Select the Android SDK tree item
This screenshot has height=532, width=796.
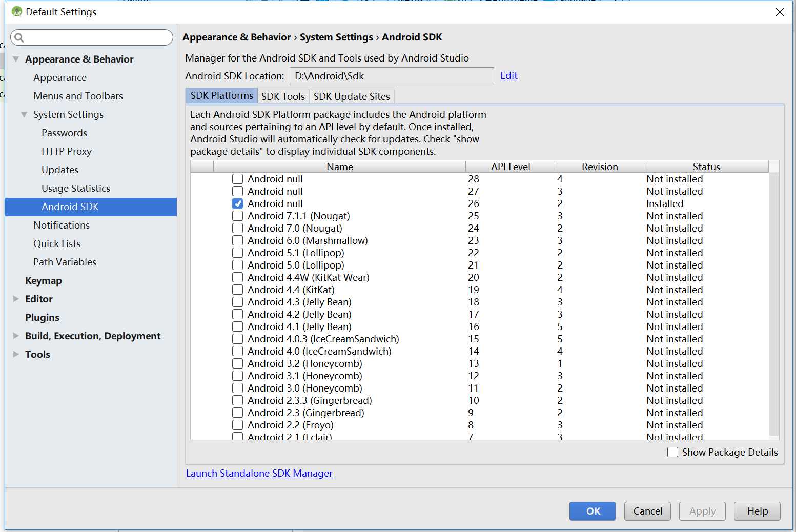[91, 207]
